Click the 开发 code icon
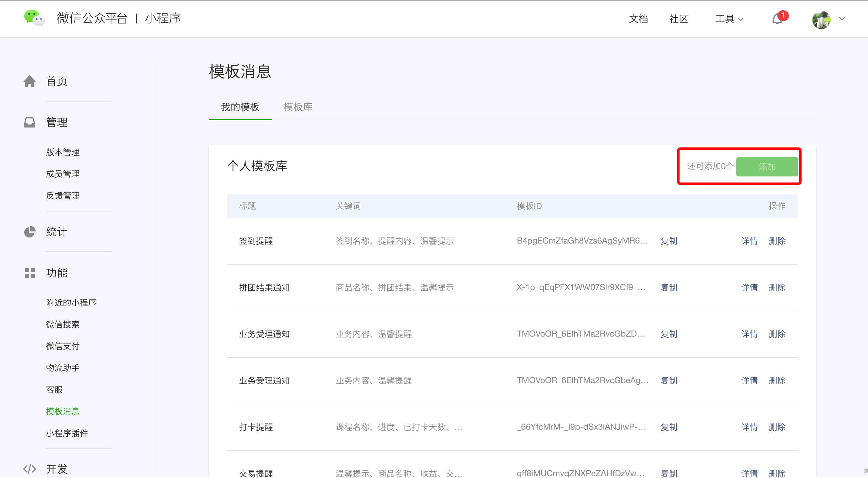The image size is (868, 478). click(x=30, y=469)
